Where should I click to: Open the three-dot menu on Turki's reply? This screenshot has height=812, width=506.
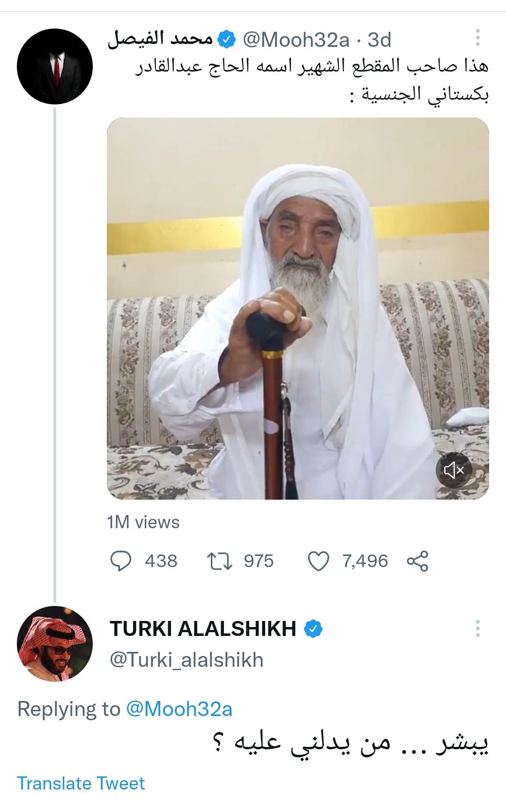477,628
